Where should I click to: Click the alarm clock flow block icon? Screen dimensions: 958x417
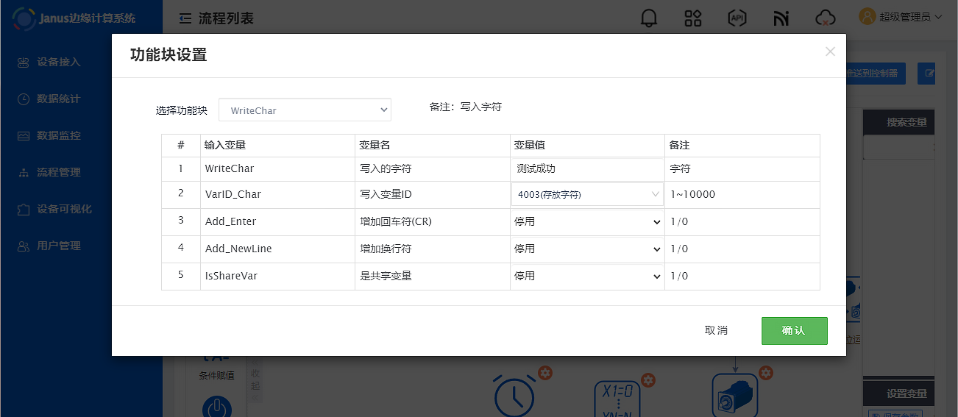pos(514,395)
